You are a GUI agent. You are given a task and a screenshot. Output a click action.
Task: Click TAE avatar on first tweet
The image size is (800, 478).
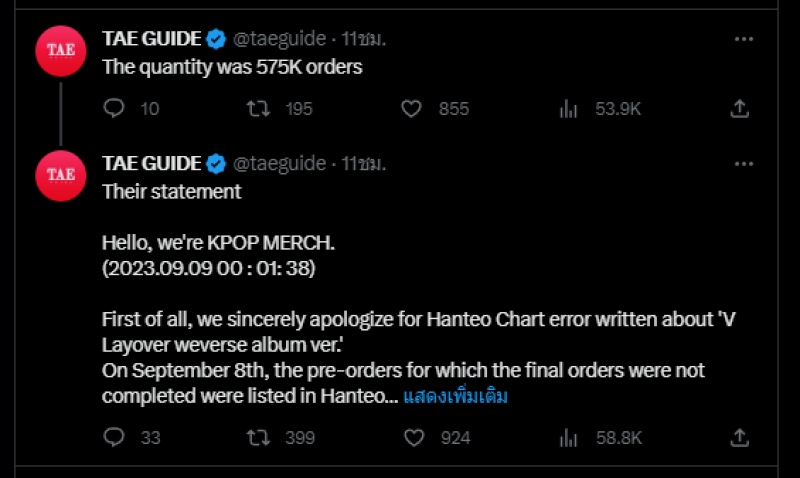[61, 51]
